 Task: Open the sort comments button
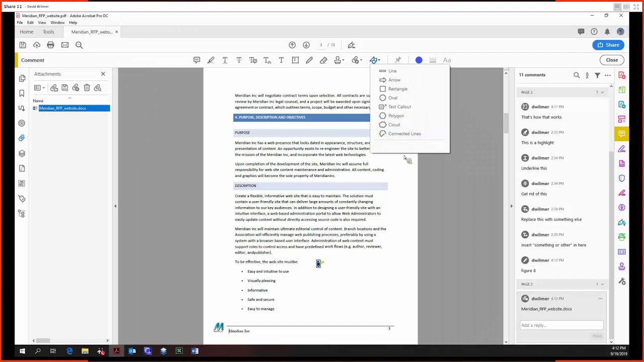(x=587, y=75)
